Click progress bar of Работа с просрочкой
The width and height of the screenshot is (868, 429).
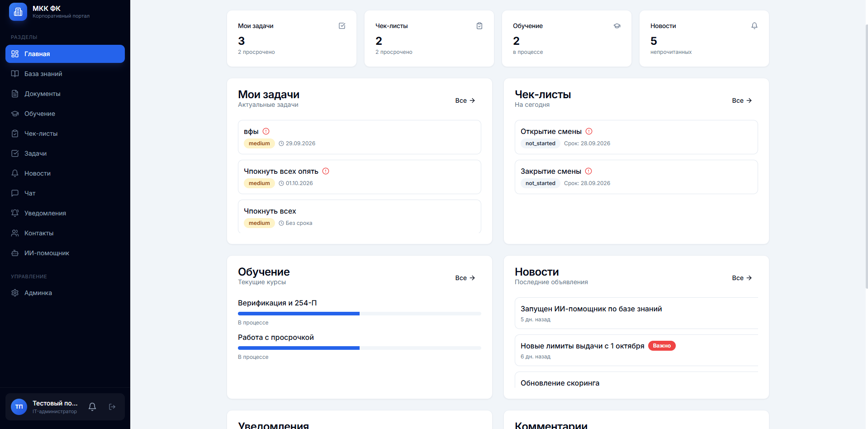[x=360, y=348]
